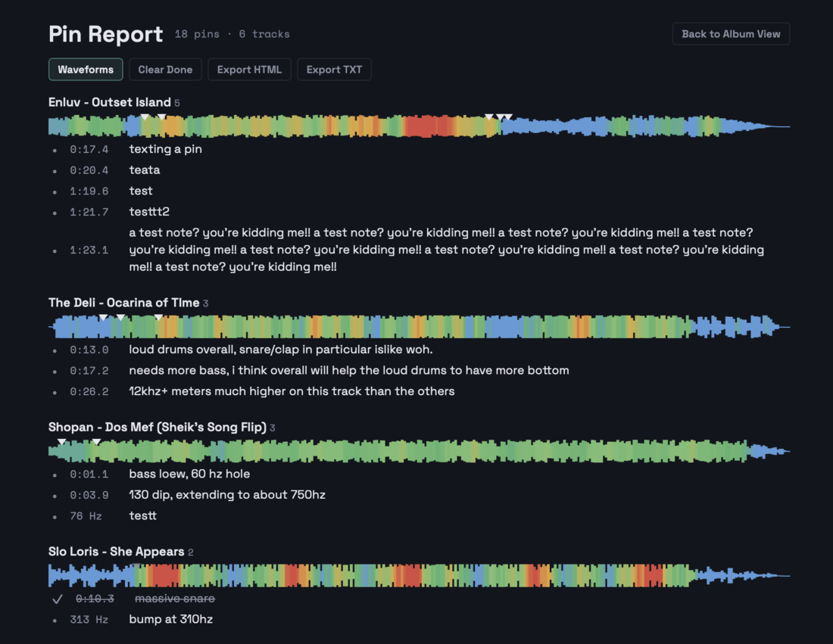The width and height of the screenshot is (833, 644).
Task: Click the 0:17.2 timestamp
Action: coord(89,371)
